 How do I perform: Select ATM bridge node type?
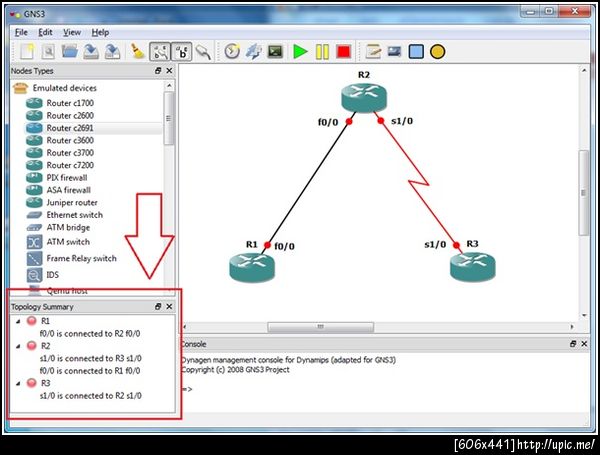tap(68, 227)
